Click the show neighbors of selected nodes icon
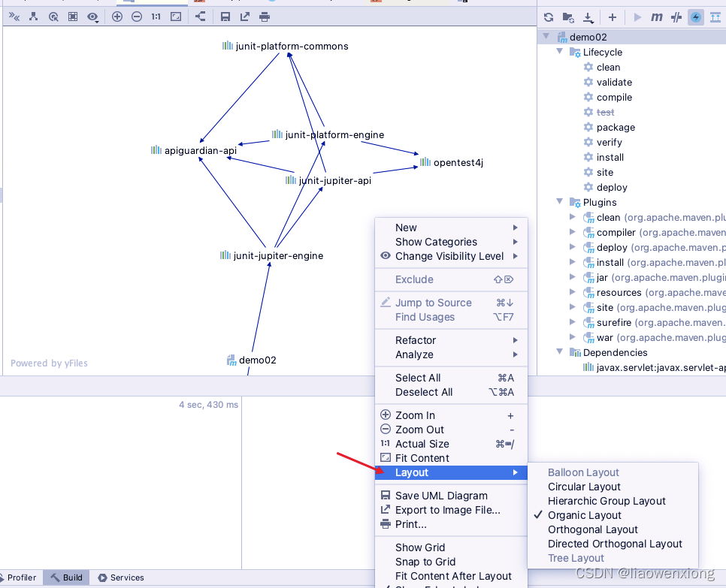The image size is (726, 588). pos(33,17)
